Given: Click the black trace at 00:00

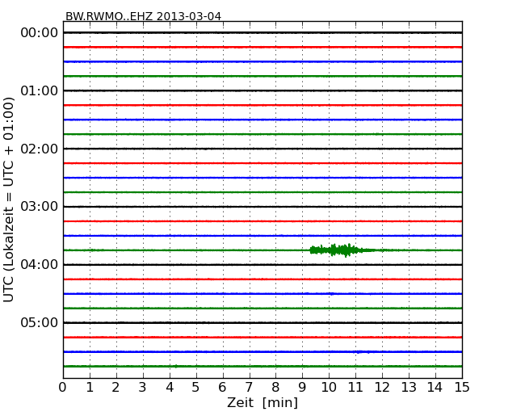Looking at the screenshot, I should (x=262, y=32).
